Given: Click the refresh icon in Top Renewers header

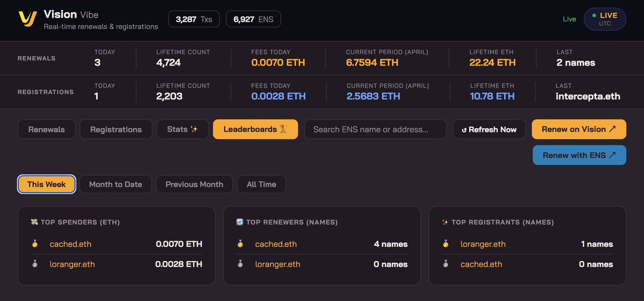Looking at the screenshot, I should pos(240,222).
